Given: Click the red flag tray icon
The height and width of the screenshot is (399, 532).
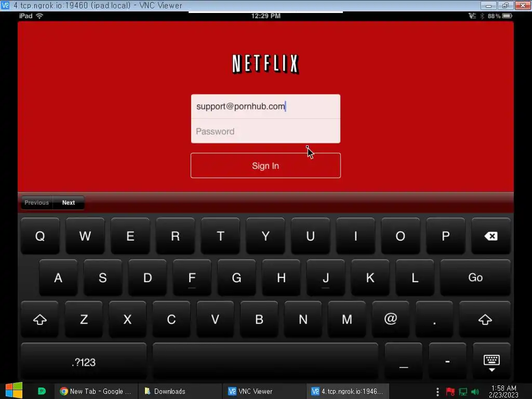Looking at the screenshot, I should click(450, 392).
